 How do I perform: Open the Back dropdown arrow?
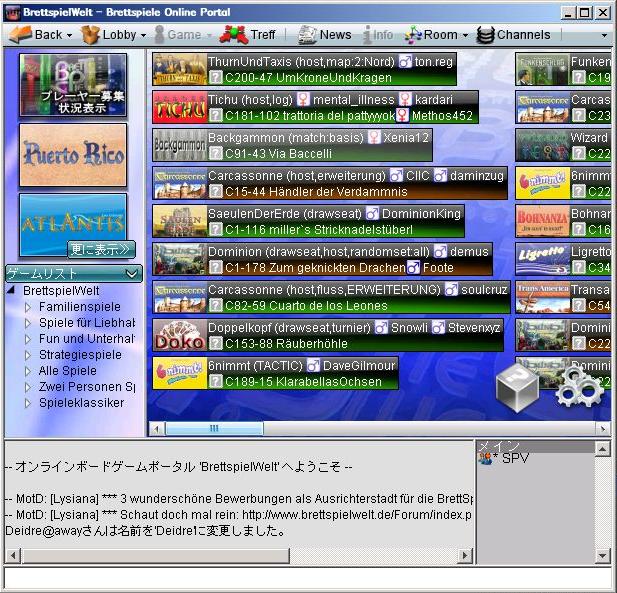click(x=70, y=35)
